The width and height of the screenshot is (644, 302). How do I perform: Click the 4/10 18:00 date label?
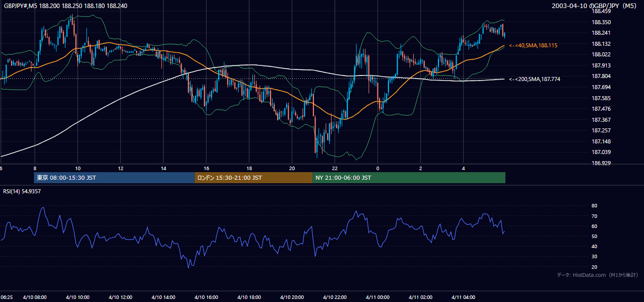tap(249, 297)
